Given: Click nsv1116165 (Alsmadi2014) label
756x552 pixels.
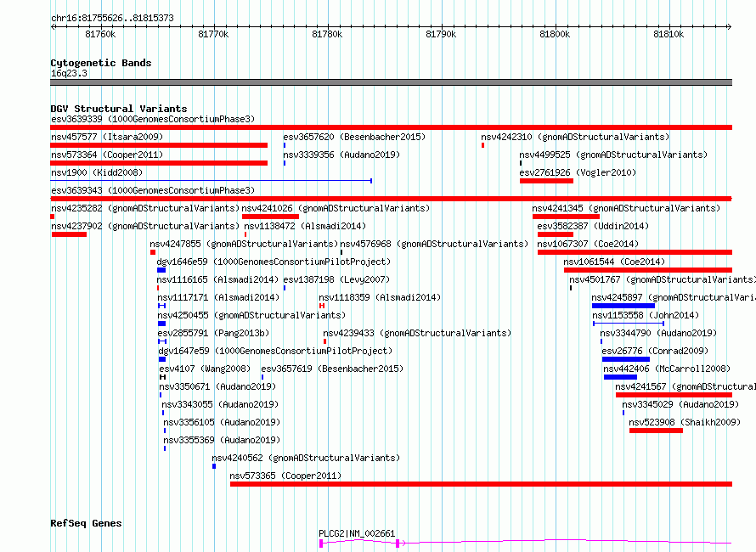Looking at the screenshot, I should (217, 279).
